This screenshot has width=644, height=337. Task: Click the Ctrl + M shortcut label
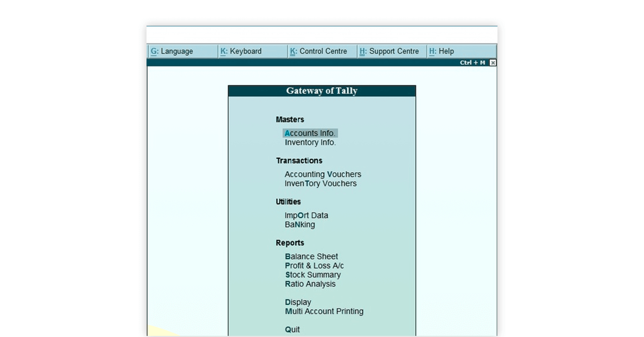pos(472,63)
